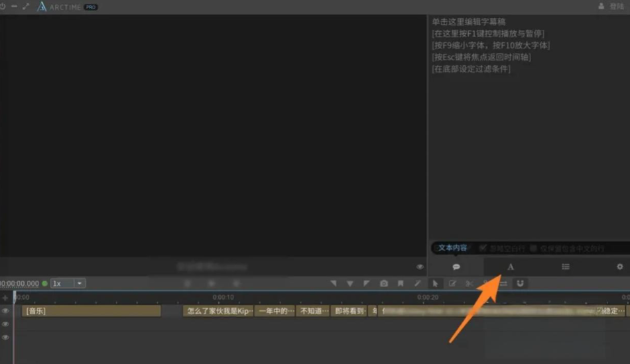Click the camera snapshot icon in timeline toolbar
Image resolution: width=630 pixels, height=364 pixels.
tap(384, 283)
